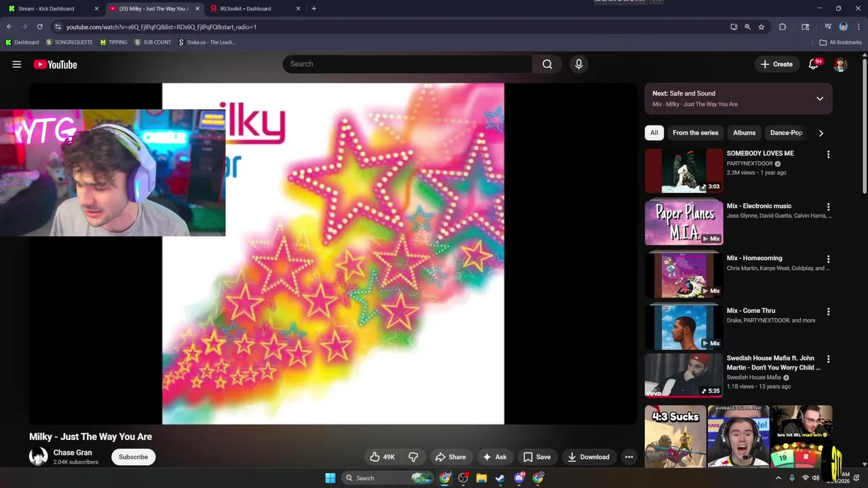Viewport: 868px width, 488px height.
Task: Save the video to a playlist
Action: pos(536,457)
